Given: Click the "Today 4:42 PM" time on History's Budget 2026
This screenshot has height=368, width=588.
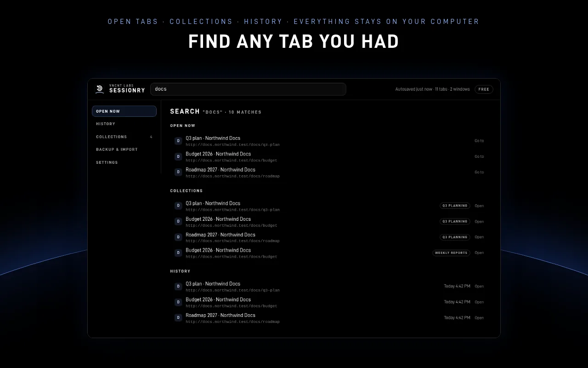Looking at the screenshot, I should click(457, 302).
